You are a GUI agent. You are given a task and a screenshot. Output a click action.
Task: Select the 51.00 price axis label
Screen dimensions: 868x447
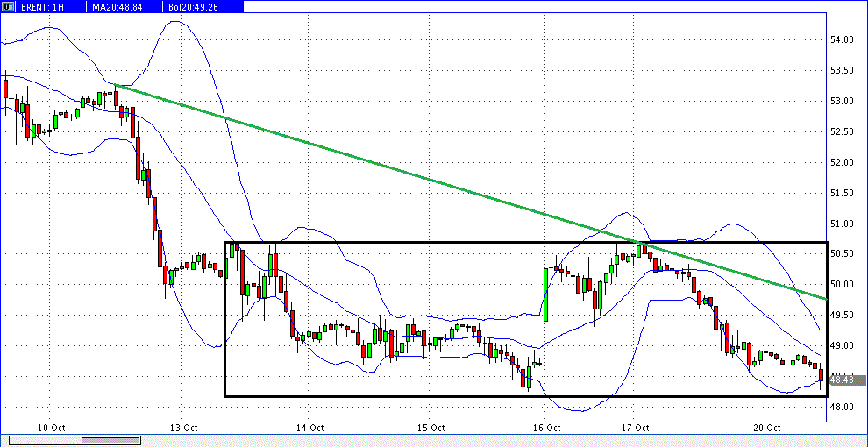(842, 223)
